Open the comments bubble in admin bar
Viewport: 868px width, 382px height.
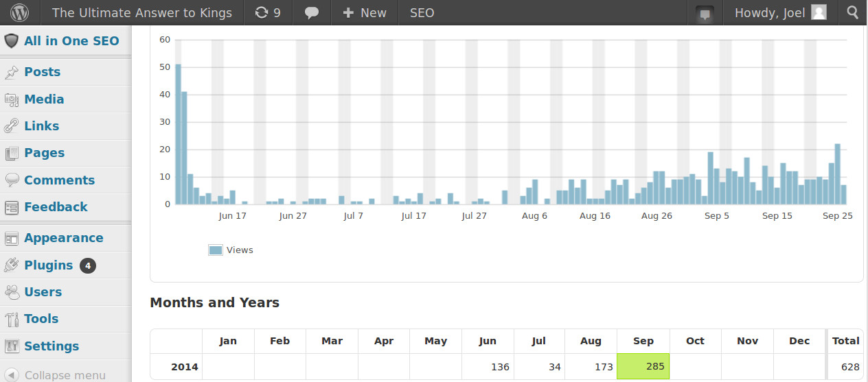click(x=312, y=12)
